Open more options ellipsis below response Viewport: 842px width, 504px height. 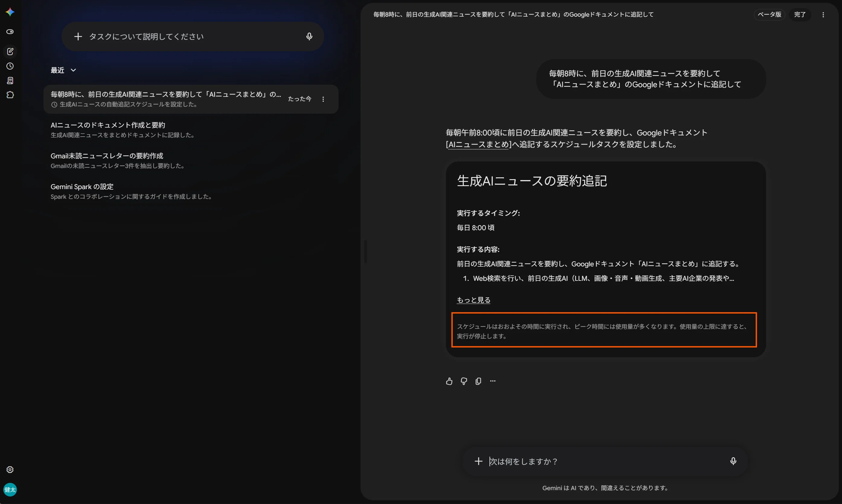click(x=492, y=381)
